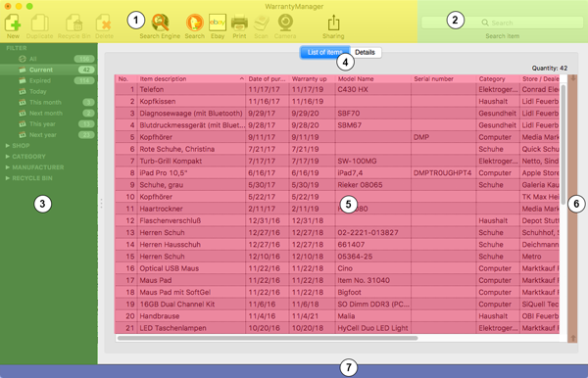
Task: Click the orange Search toolbar icon
Action: tap(195, 23)
